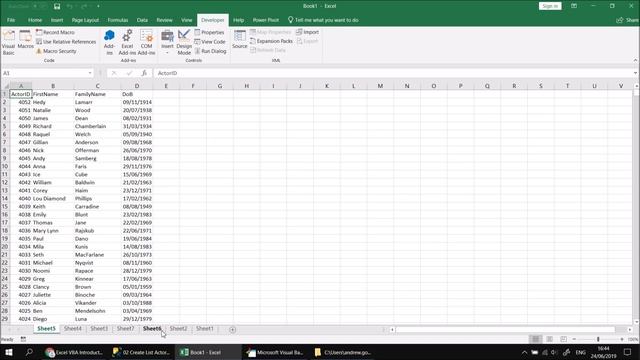Open the Power Pivot tab
Viewport: 640px width, 360px height.
pos(266,20)
